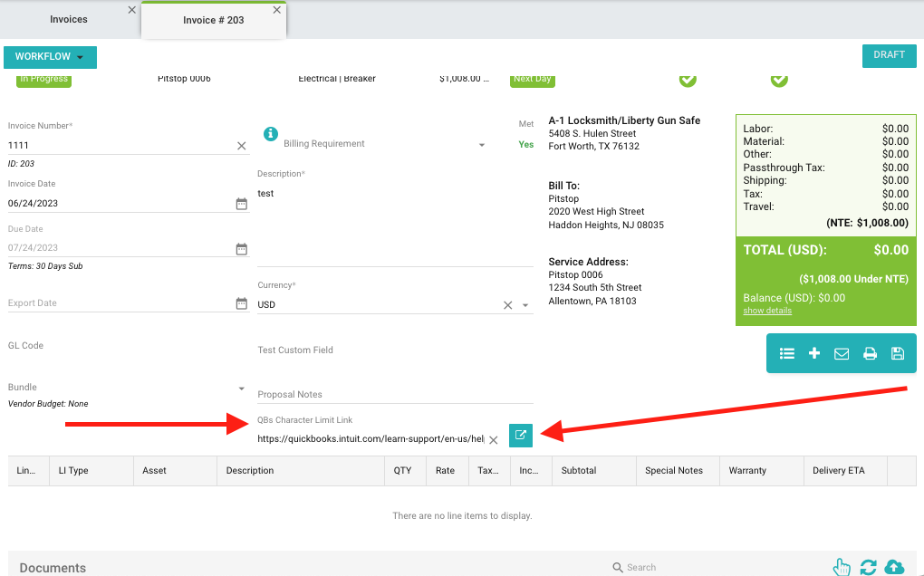Clear the Invoice Number field
Image resolution: width=924 pixels, height=576 pixels.
point(241,146)
